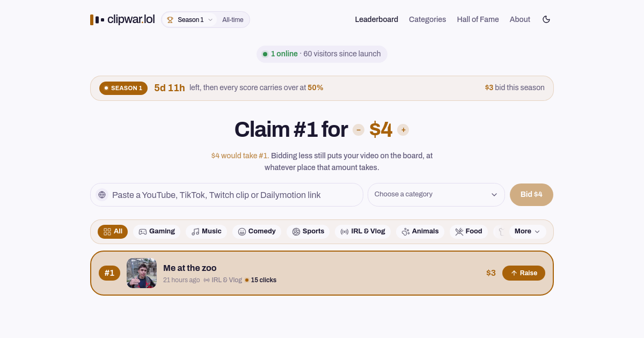Screen dimensions: 644x338
Task: Click the Bid $4 button
Action: point(531,195)
